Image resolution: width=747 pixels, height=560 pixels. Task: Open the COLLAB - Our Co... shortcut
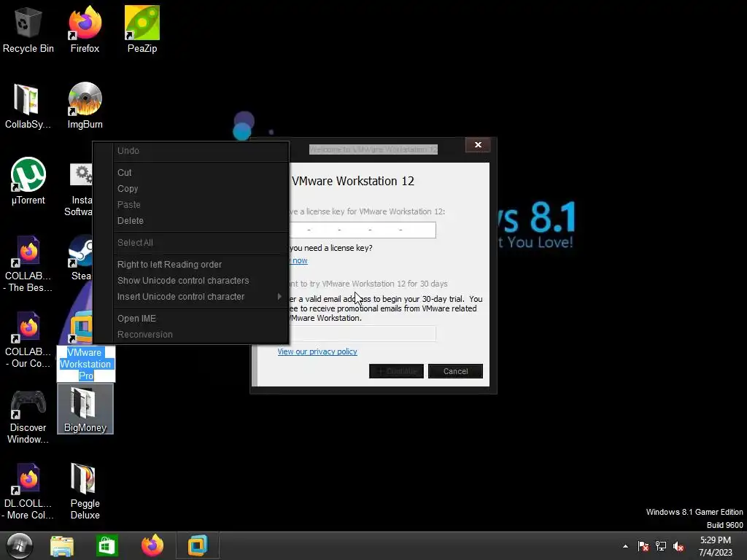tap(28, 339)
